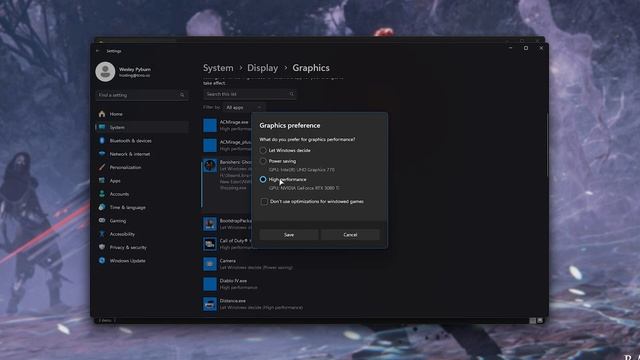
Task: Click the Bluetooth icon in sidebar
Action: [x=102, y=140]
